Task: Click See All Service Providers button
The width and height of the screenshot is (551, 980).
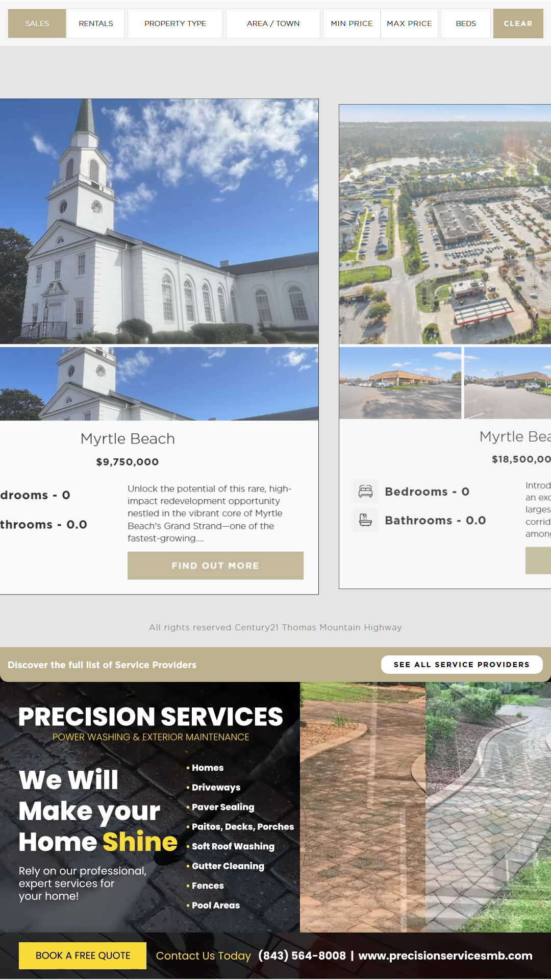Action: click(x=461, y=665)
